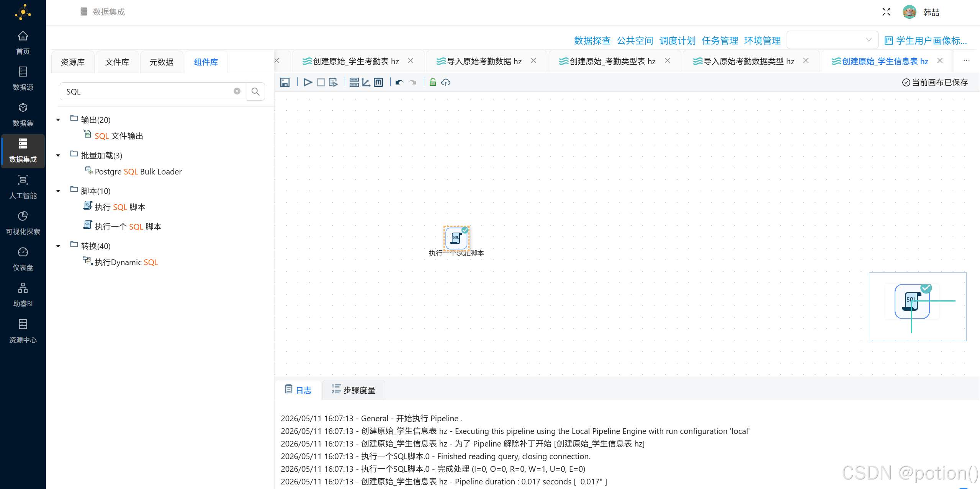
Task: Collapse the 脚本(10) folder
Action: [x=58, y=191]
